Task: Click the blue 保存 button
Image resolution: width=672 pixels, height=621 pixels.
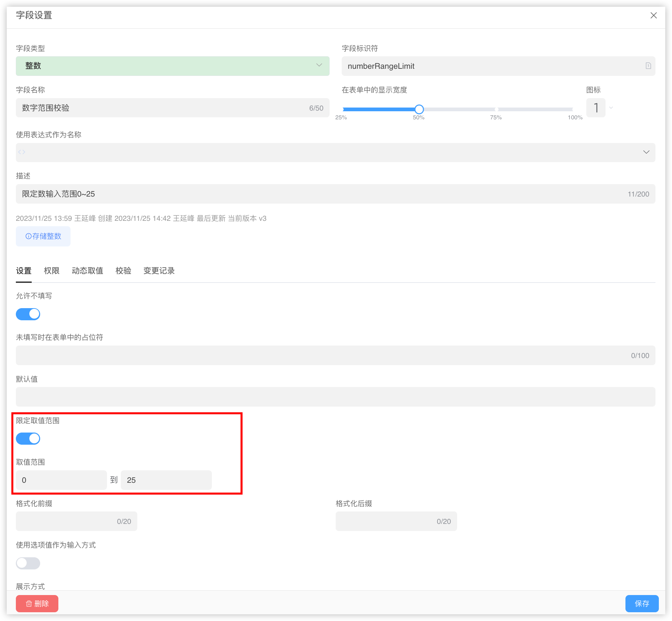Action: (642, 603)
